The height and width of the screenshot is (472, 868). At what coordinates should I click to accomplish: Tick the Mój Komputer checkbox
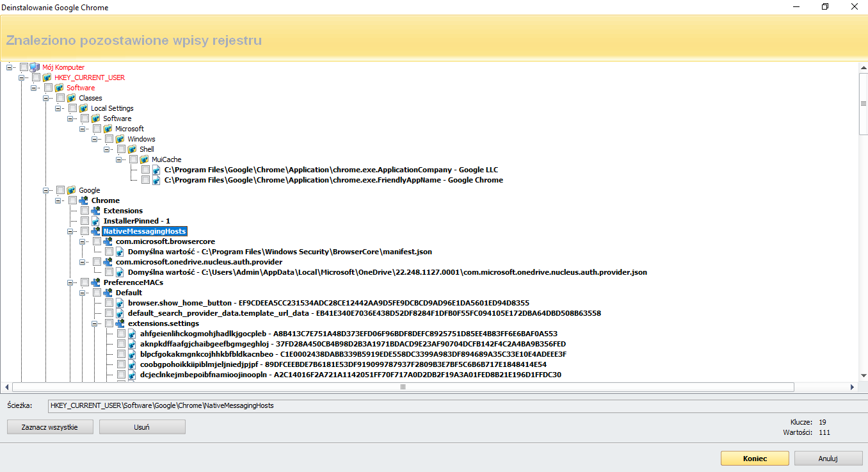tap(24, 67)
